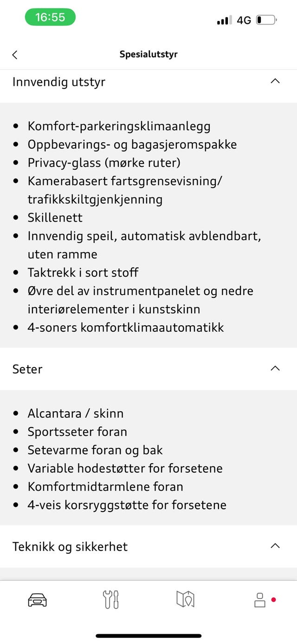Collapse the Teknikk og sikkerhet chevron
The image size is (297, 644).
(275, 546)
